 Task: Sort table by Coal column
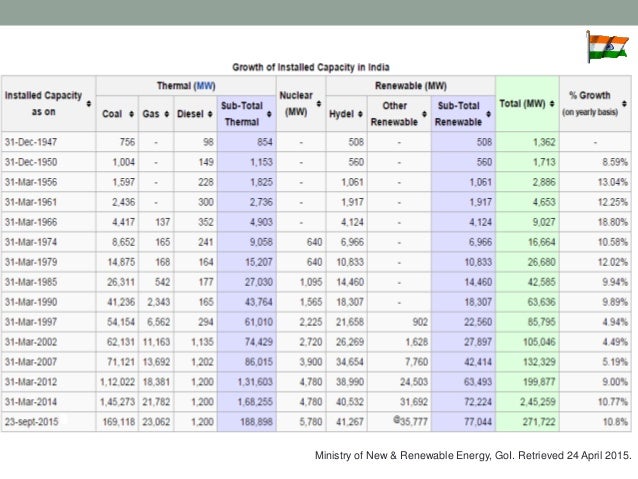[131, 114]
